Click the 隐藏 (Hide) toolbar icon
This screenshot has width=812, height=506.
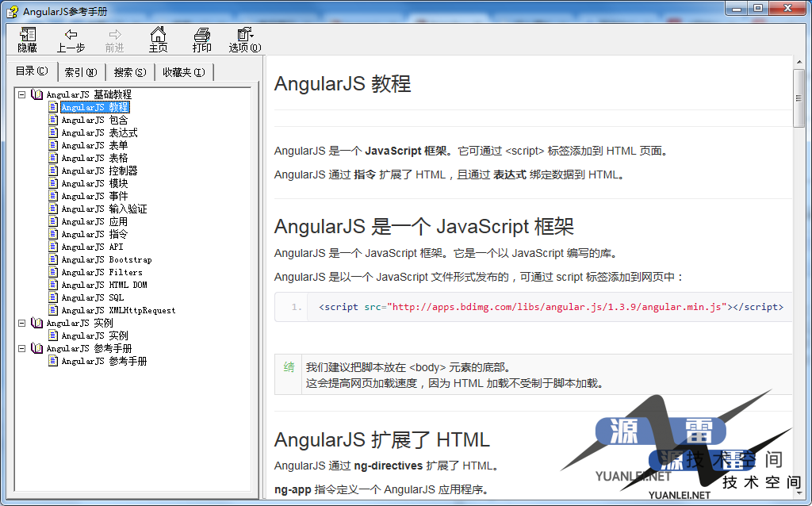pyautogui.click(x=28, y=40)
